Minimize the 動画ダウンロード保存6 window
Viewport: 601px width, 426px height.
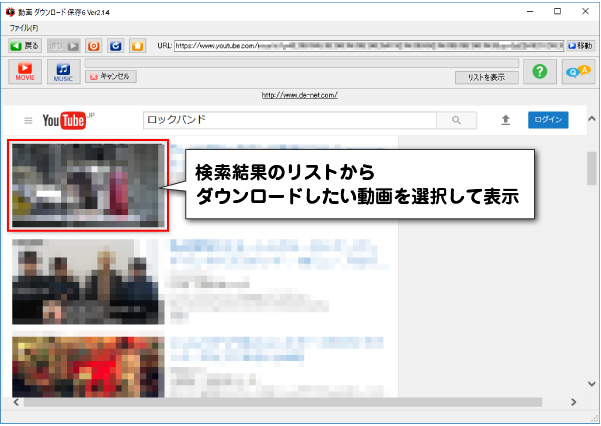530,12
